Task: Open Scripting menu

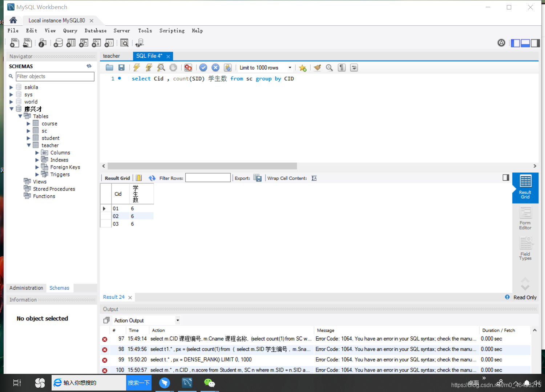Action: point(172,30)
